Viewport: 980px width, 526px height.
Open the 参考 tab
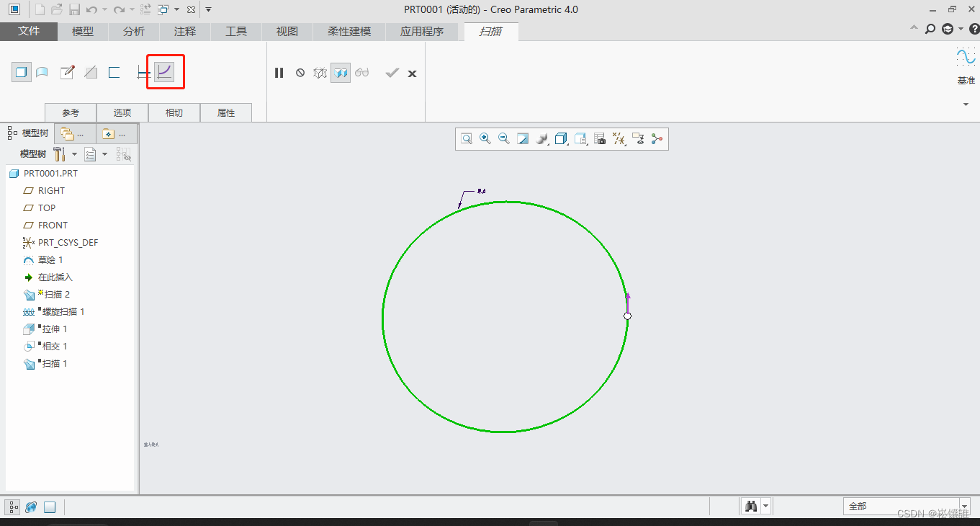point(71,112)
